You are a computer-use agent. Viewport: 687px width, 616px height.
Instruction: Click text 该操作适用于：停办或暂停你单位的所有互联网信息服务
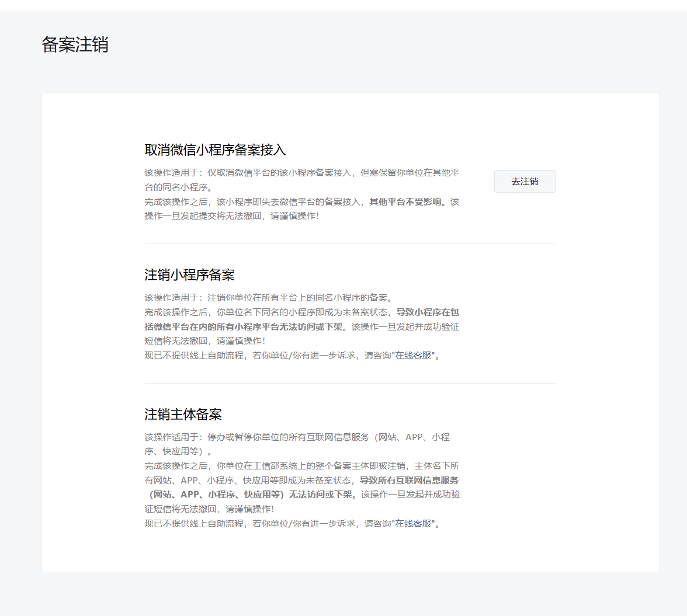(x=257, y=437)
